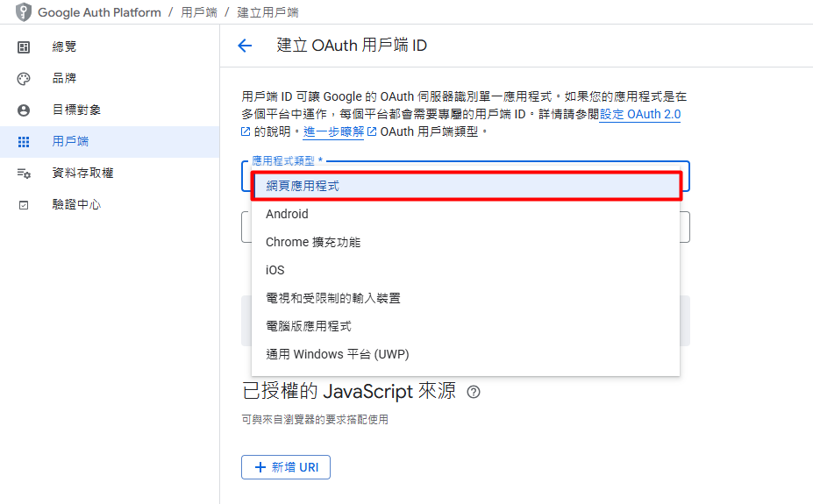813x504 pixels.
Task: Click help icon beside 已授權的 JavaScript 來源
Action: [473, 392]
